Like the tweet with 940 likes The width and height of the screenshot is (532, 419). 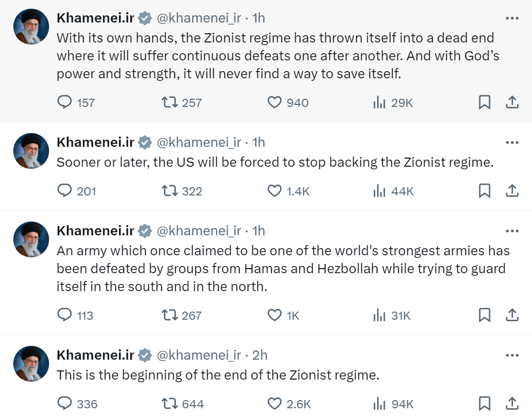(275, 102)
